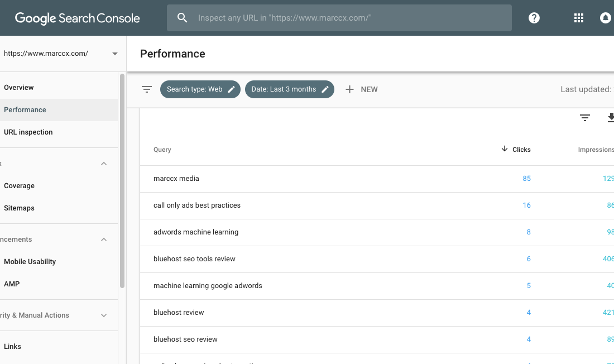The image size is (614, 364).
Task: Expand Security & Manual Actions section
Action: 104,315
